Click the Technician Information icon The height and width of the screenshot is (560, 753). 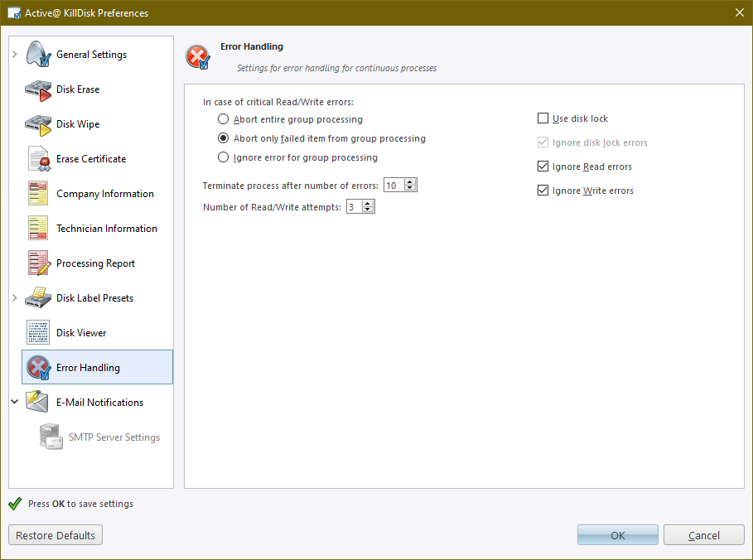(38, 229)
